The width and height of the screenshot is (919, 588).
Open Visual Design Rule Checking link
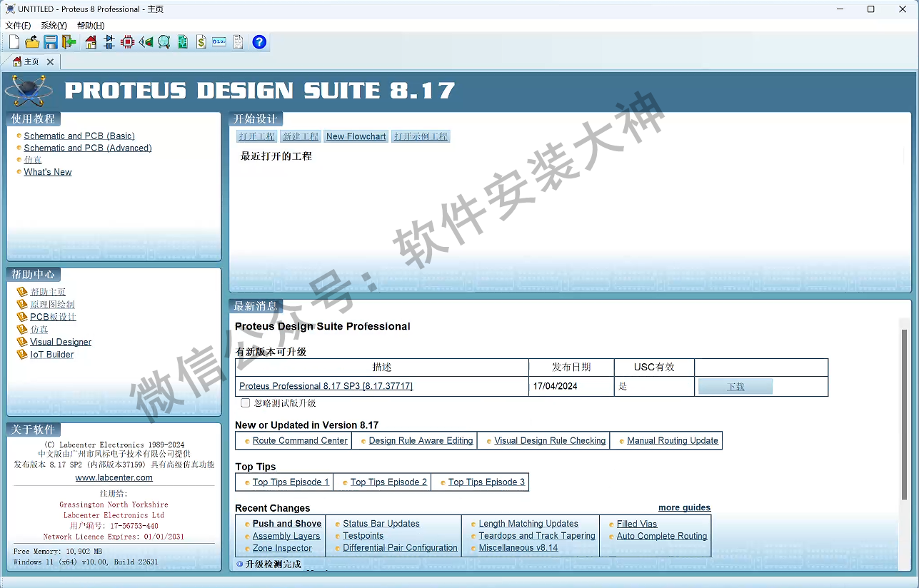point(550,440)
